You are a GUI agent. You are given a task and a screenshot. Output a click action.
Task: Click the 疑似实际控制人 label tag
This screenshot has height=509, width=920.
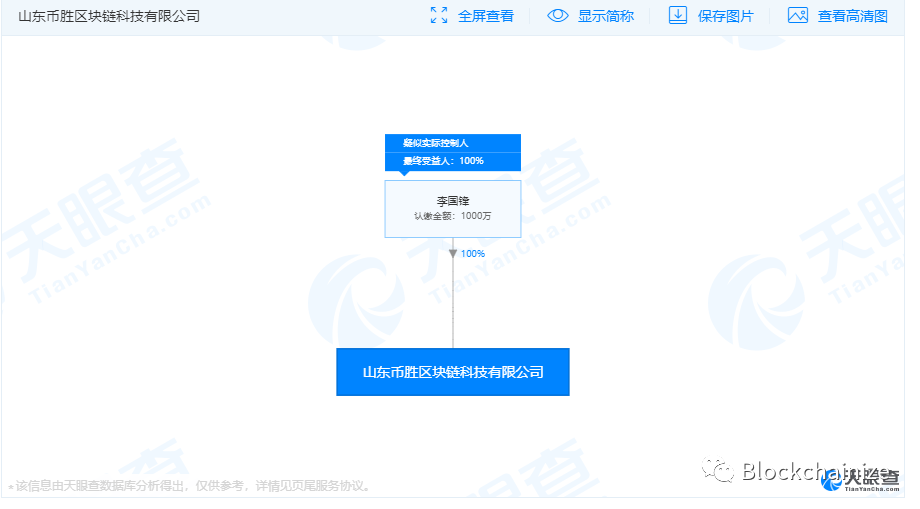click(452, 143)
